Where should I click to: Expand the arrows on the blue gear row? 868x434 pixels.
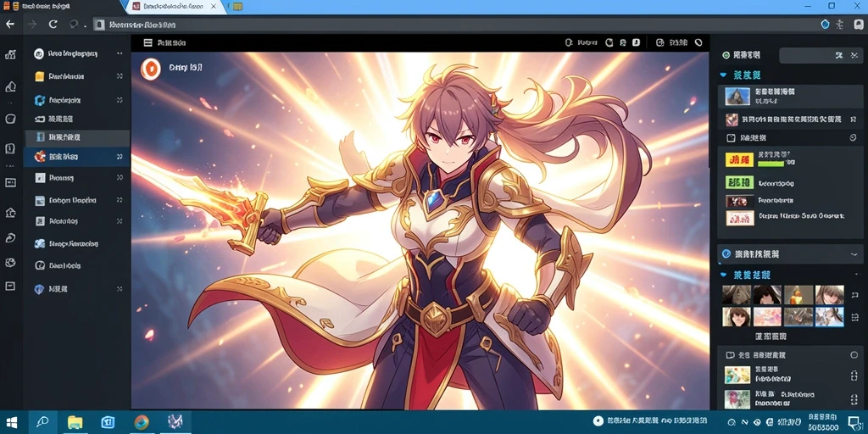click(120, 100)
